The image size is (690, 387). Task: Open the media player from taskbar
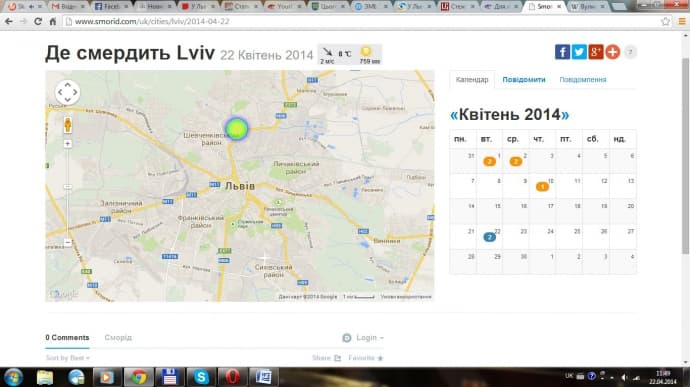click(107, 377)
